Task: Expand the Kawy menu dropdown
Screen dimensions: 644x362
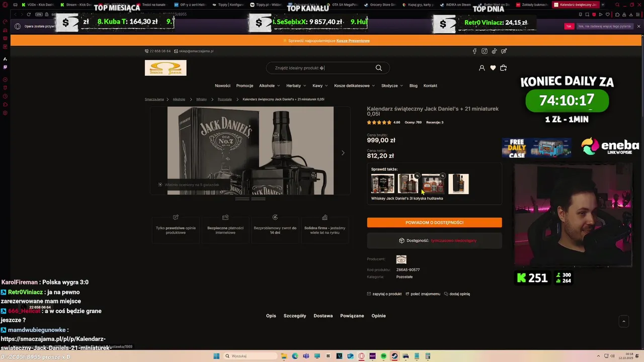Action: [x=320, y=85]
